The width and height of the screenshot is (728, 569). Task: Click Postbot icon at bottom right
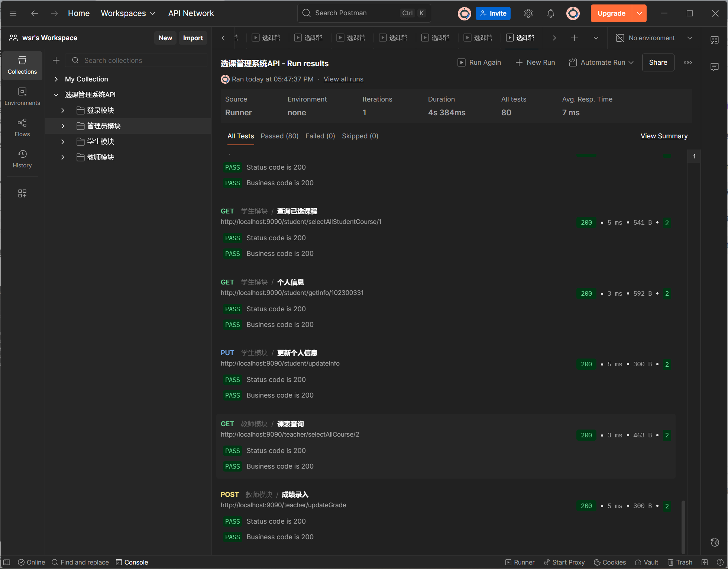point(714,542)
